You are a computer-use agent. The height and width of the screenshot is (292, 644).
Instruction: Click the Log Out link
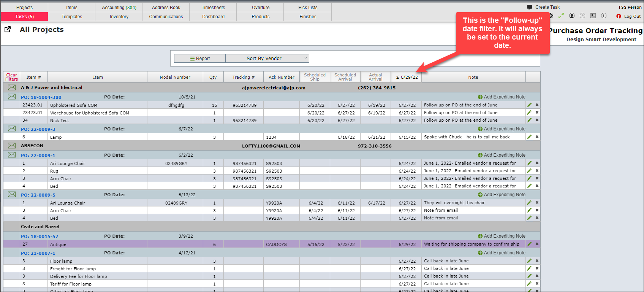[632, 16]
